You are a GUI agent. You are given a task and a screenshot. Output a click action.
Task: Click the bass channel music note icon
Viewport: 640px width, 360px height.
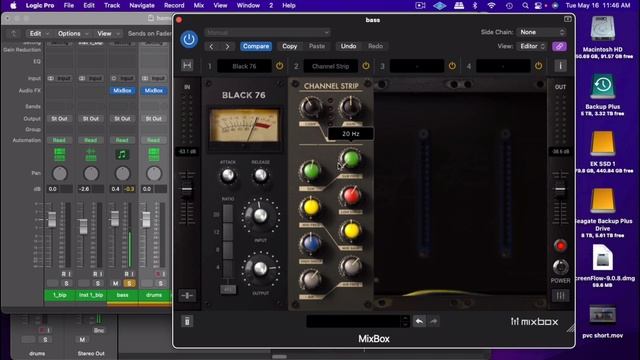[x=122, y=154]
